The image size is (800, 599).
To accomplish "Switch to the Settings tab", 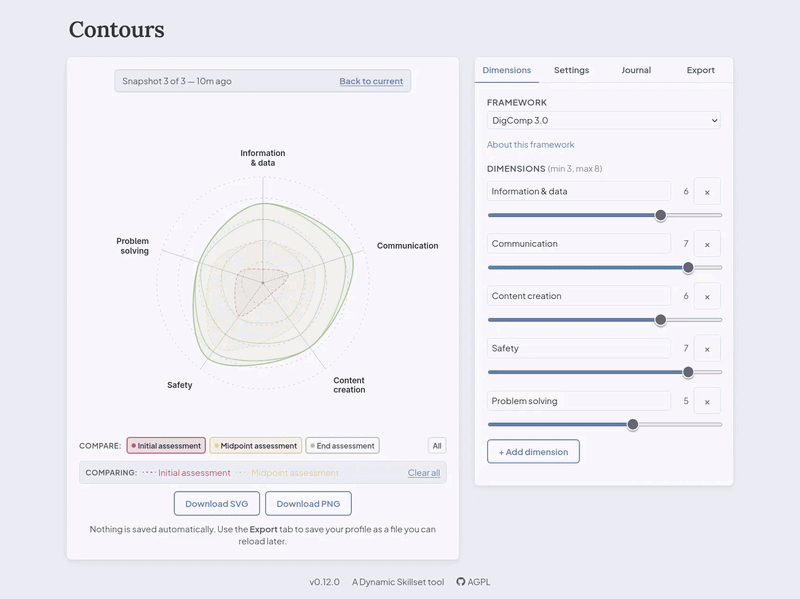I will coord(570,70).
